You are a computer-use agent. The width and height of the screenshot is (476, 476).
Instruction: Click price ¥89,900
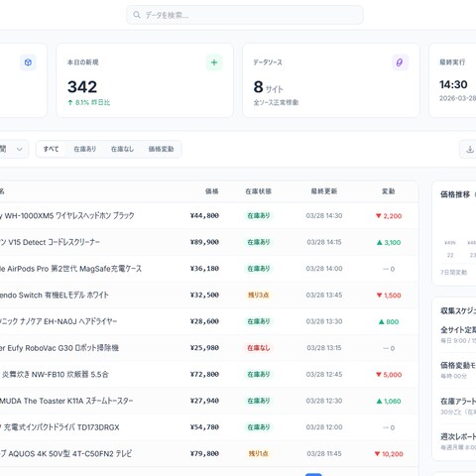click(x=204, y=242)
